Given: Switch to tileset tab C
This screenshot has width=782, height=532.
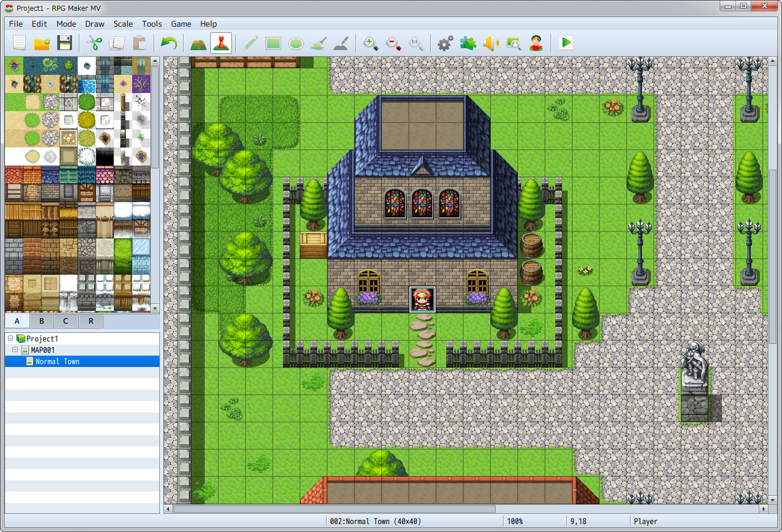Looking at the screenshot, I should (66, 321).
